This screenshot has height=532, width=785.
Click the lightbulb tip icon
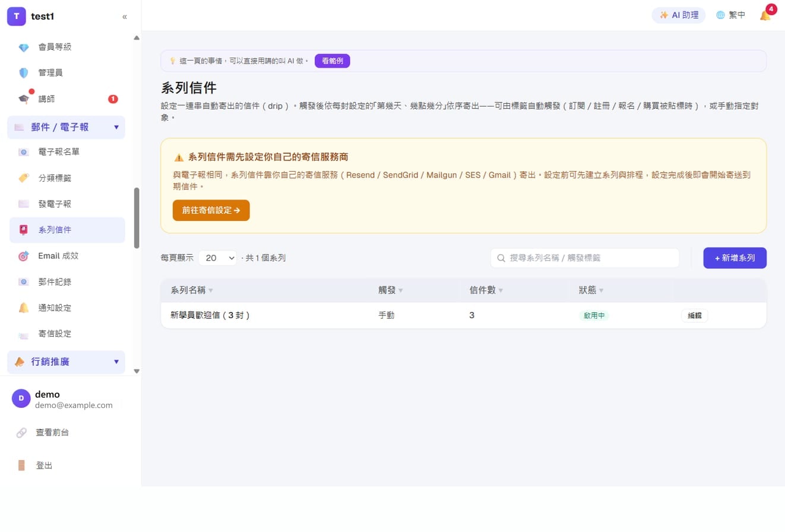coord(173,61)
